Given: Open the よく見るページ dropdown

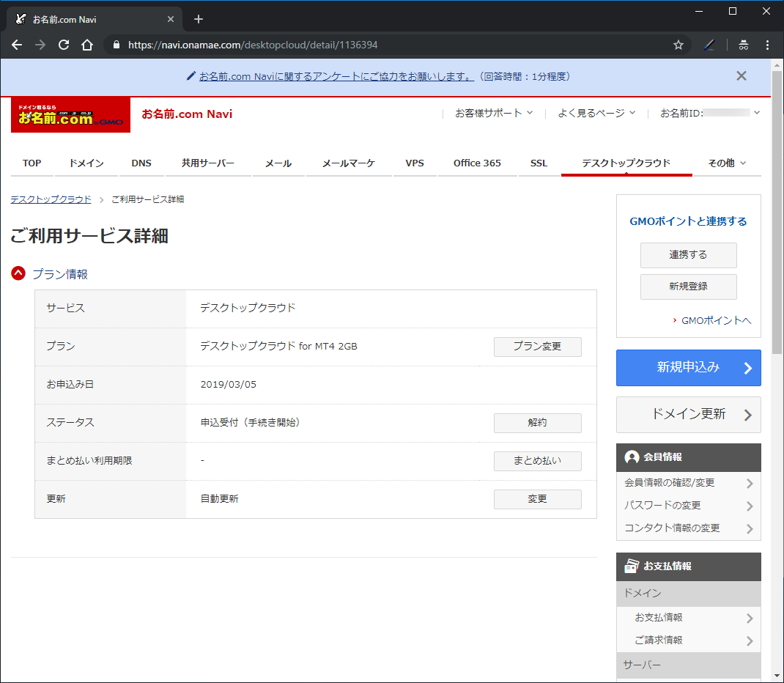Looking at the screenshot, I should [x=596, y=114].
